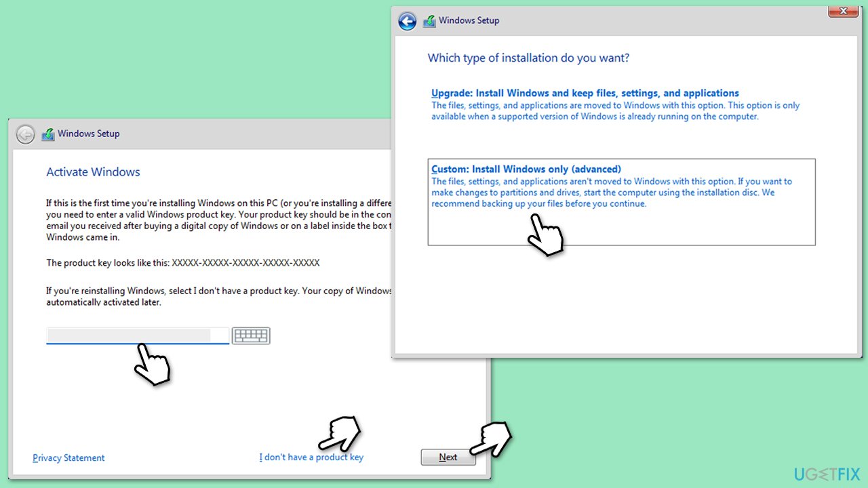Click the "If this is the first time" paragraph

tap(219, 220)
